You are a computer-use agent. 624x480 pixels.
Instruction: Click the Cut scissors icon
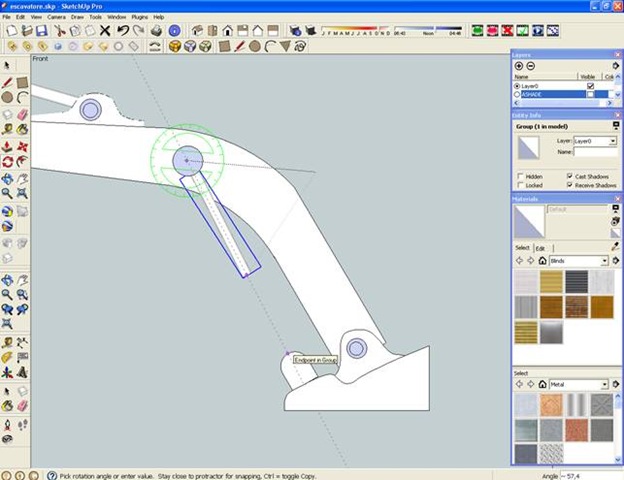[x=60, y=31]
